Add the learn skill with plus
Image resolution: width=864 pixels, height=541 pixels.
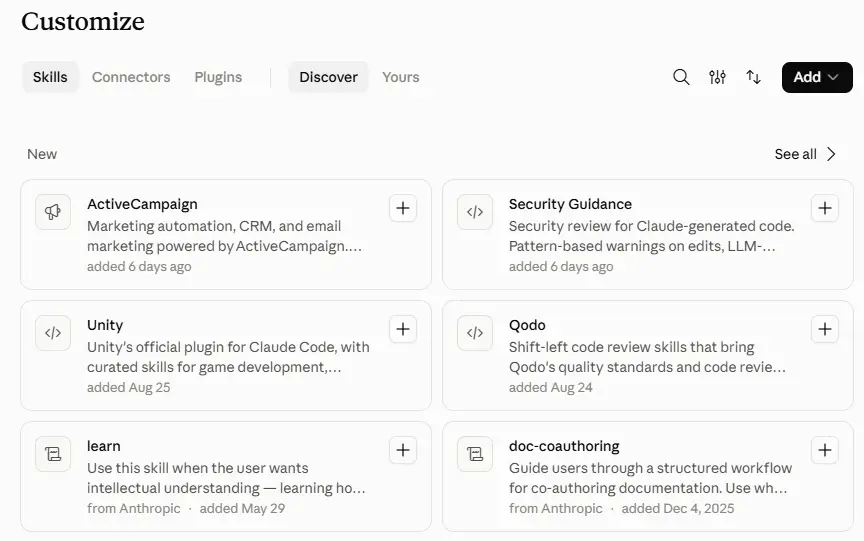click(403, 450)
